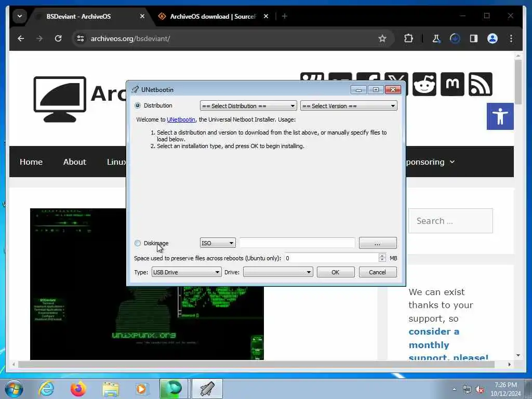Follow the consider a monthly support link
Screen dimensions: 532x399
[448, 344]
